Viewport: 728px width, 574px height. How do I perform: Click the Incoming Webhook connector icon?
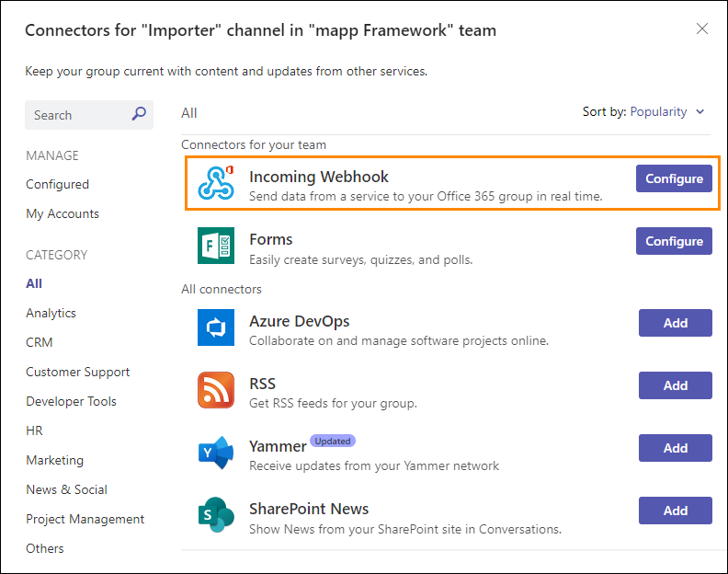[216, 183]
